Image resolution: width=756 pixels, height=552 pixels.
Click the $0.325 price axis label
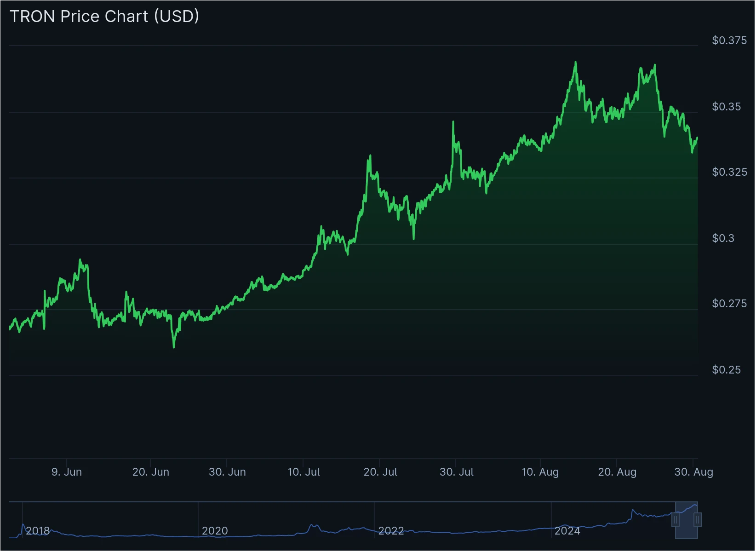(729, 172)
